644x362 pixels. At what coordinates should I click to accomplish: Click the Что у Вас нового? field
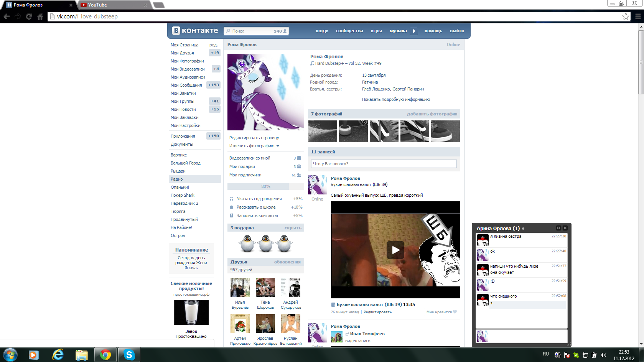384,164
